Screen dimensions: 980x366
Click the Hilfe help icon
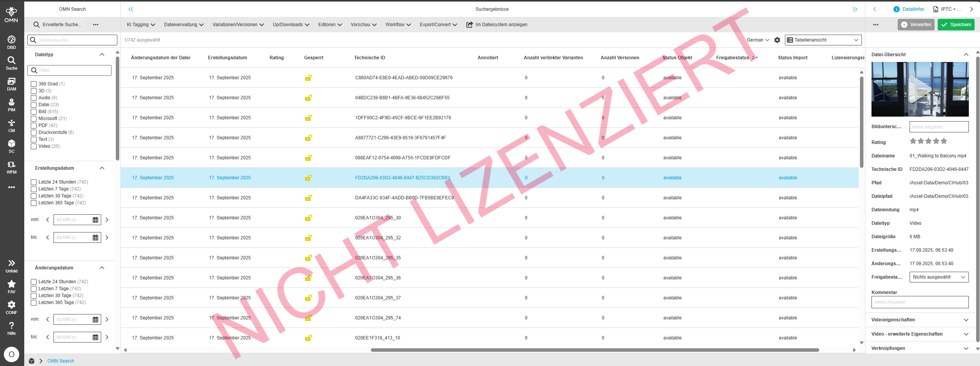(12, 328)
